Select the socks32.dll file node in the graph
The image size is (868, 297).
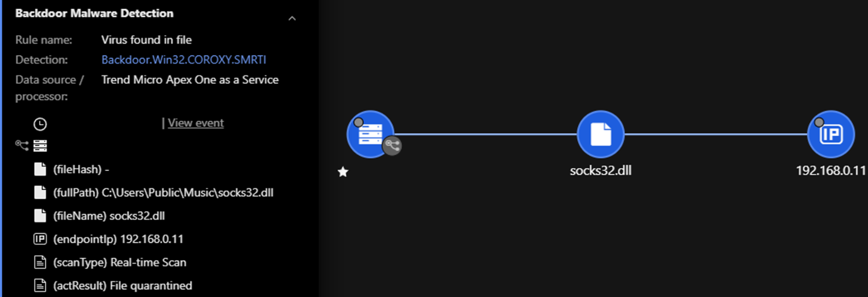(600, 134)
